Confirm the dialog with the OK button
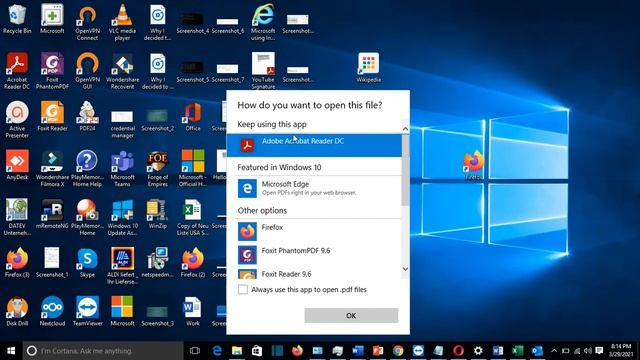This screenshot has width=640, height=360. (351, 316)
